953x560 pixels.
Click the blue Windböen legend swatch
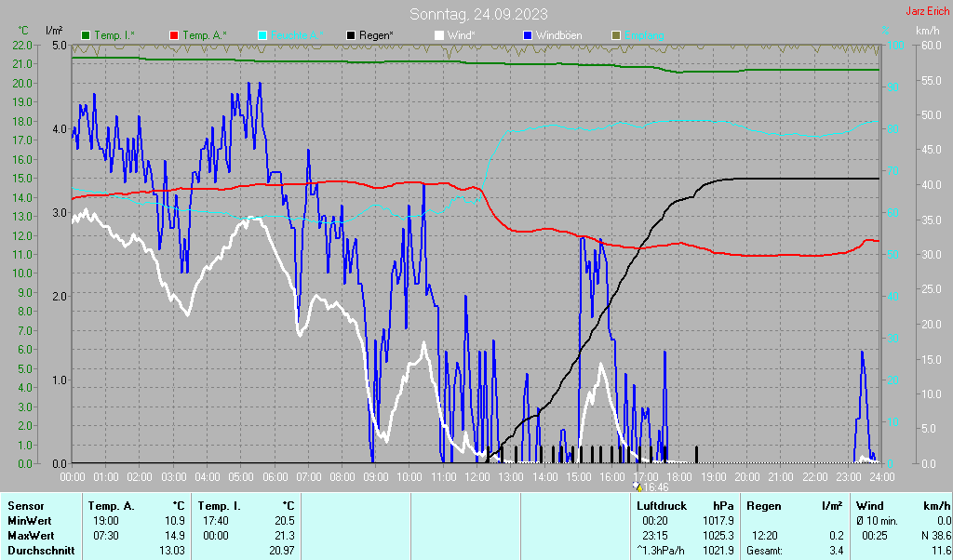click(x=528, y=35)
